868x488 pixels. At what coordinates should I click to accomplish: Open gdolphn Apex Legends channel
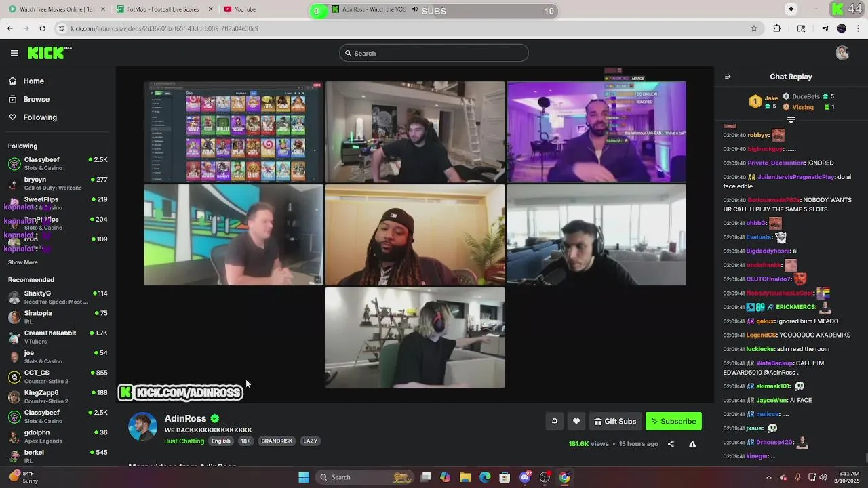(x=58, y=436)
